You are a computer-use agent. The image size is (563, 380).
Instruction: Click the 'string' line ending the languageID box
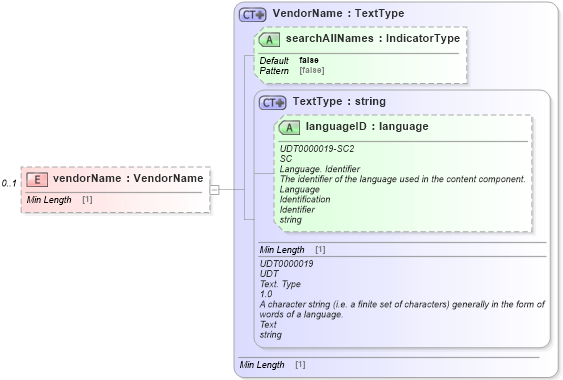click(x=290, y=219)
